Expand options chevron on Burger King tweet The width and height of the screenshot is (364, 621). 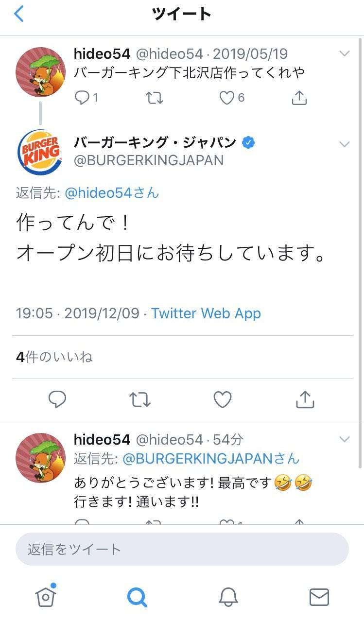[345, 144]
